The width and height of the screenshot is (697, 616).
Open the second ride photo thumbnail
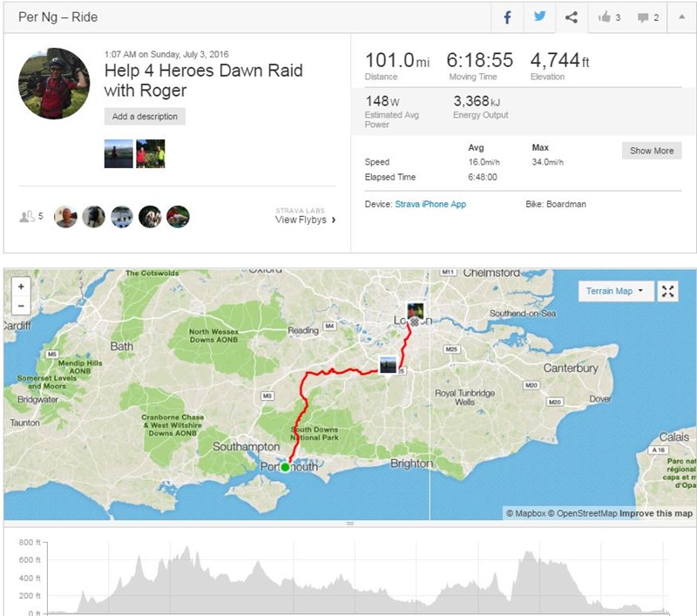click(150, 153)
